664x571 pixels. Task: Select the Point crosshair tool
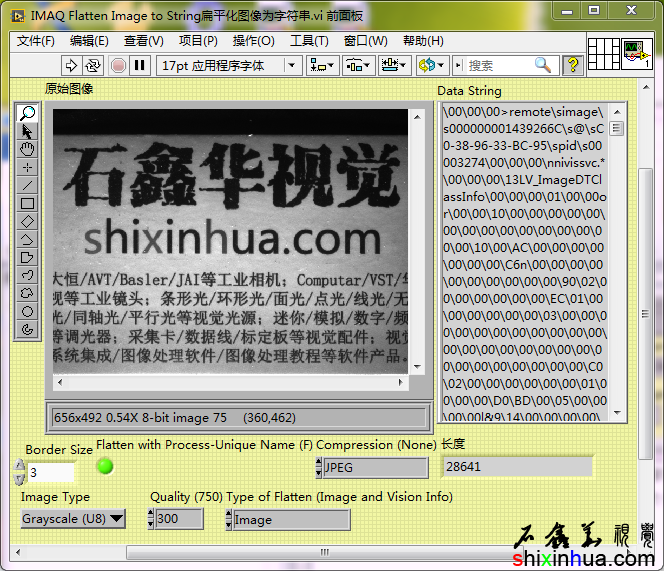(x=28, y=168)
